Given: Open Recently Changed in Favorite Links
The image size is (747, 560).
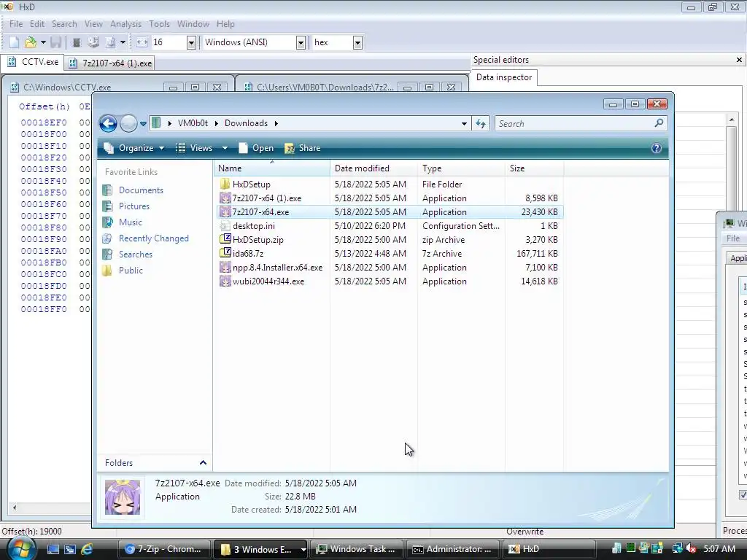Looking at the screenshot, I should coord(153,238).
